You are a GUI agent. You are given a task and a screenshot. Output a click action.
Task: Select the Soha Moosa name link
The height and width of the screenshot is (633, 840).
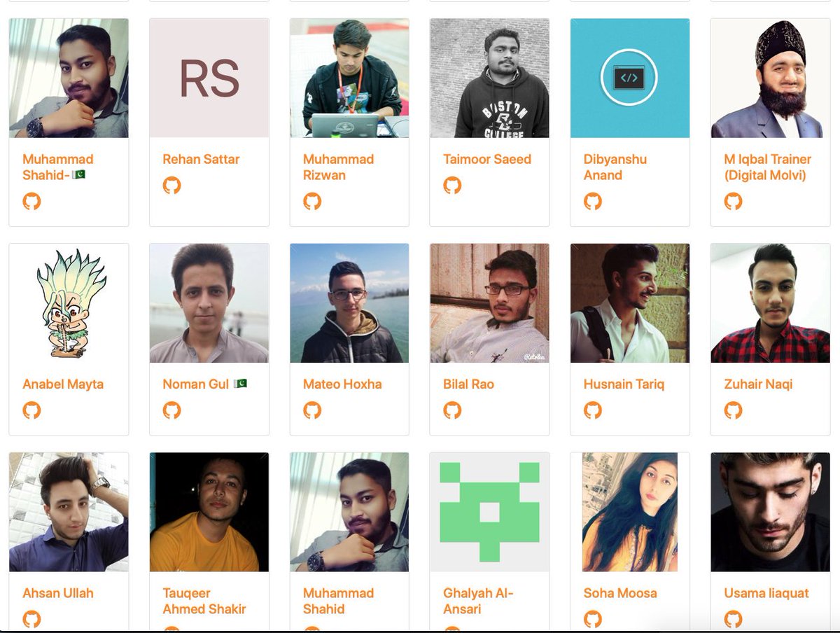620,593
